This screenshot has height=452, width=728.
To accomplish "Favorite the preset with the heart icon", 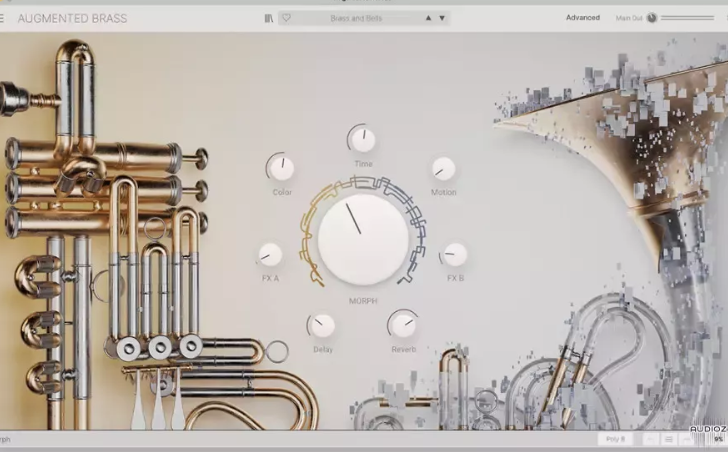I will pos(286,18).
